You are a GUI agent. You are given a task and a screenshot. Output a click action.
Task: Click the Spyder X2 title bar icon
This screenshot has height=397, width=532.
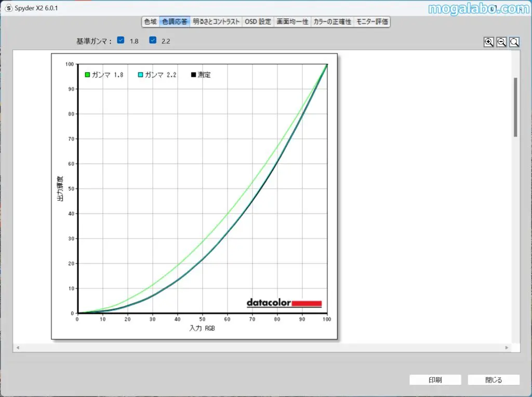(x=8, y=8)
